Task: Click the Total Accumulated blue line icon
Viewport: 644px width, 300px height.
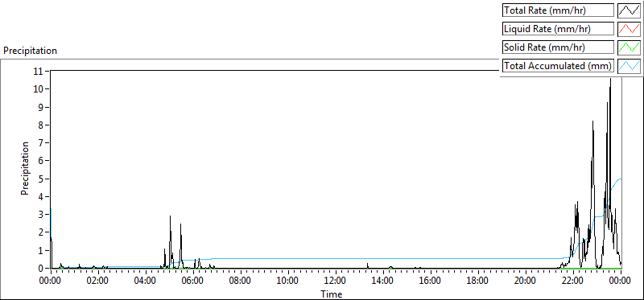Action: coord(629,66)
